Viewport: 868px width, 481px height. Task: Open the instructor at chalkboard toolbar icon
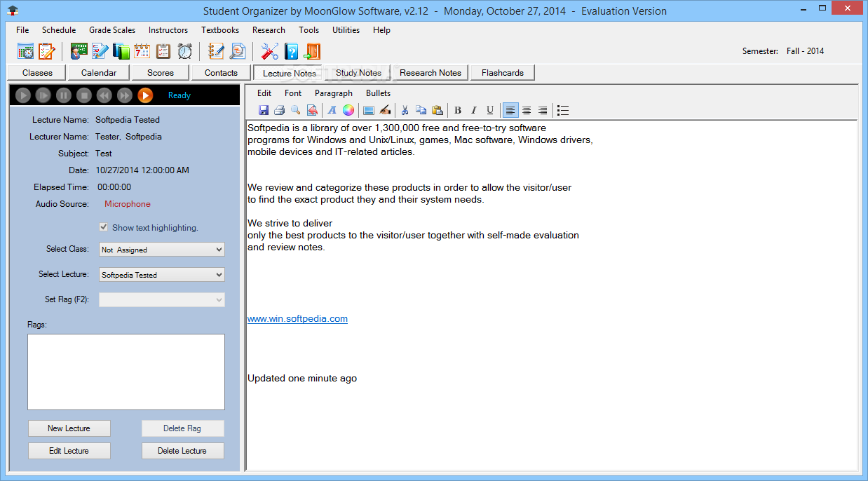79,51
